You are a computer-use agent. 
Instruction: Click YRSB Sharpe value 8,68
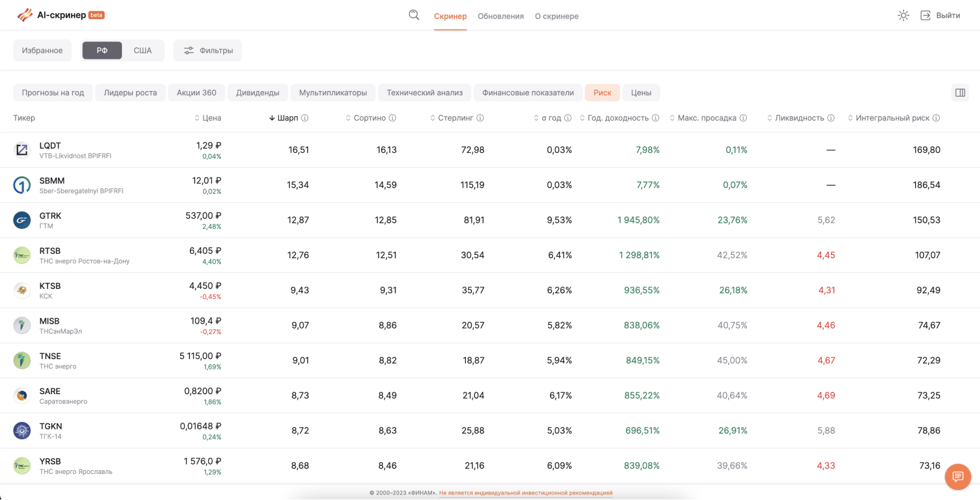tap(300, 465)
